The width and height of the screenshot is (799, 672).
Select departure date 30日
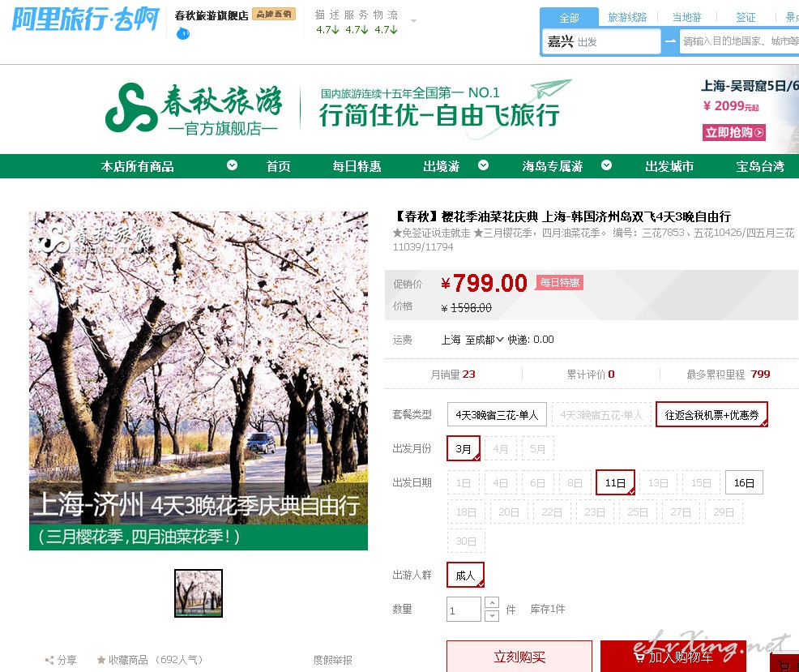[466, 541]
